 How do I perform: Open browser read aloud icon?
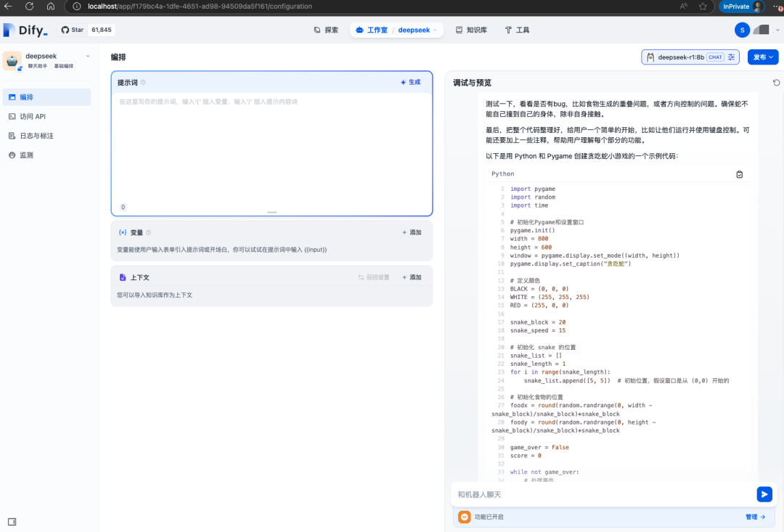click(x=683, y=7)
